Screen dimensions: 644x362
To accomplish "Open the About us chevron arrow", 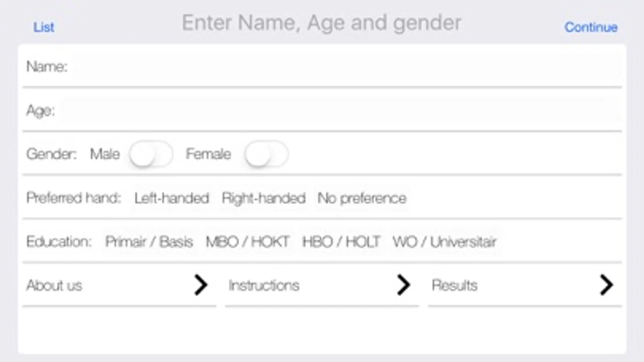I will pyautogui.click(x=201, y=285).
